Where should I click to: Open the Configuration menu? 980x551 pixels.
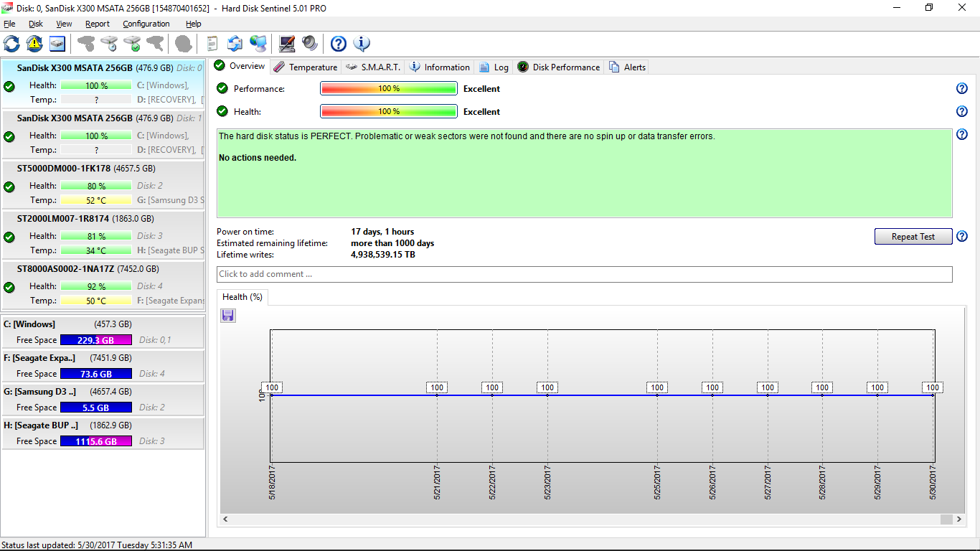tap(146, 24)
